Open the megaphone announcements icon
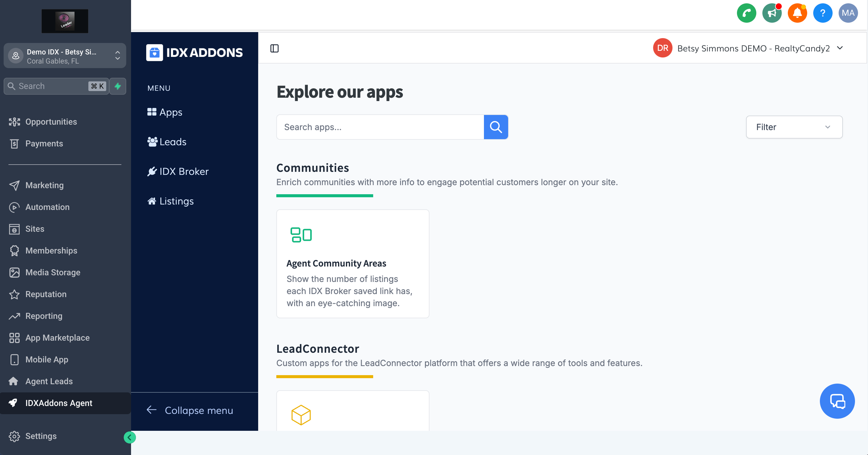This screenshot has width=868, height=455. (x=772, y=13)
